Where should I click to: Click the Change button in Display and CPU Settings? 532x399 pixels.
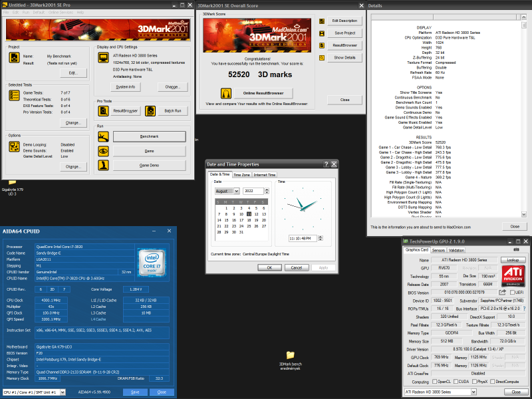click(173, 87)
